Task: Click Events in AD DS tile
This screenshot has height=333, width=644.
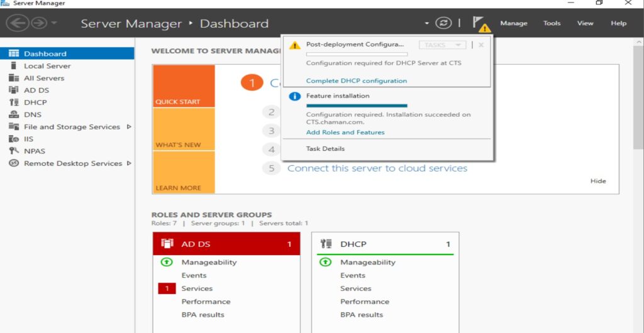Action: tap(194, 275)
